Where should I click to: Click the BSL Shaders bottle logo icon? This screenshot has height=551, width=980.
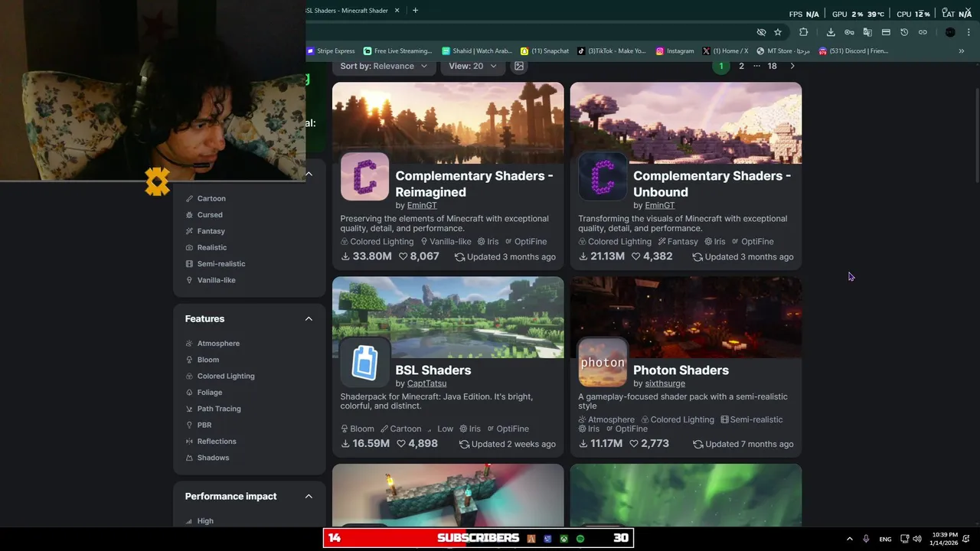click(364, 362)
